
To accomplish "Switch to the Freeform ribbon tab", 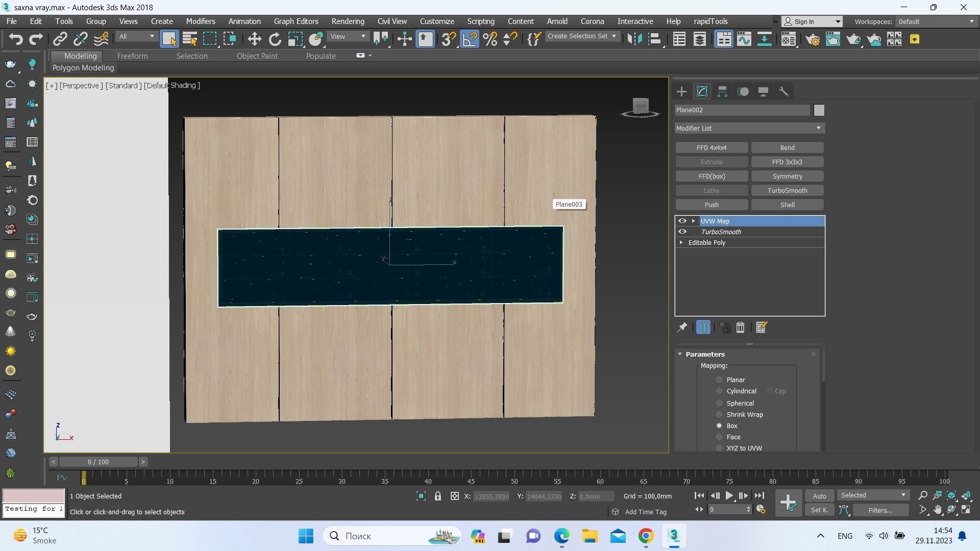I will [132, 56].
